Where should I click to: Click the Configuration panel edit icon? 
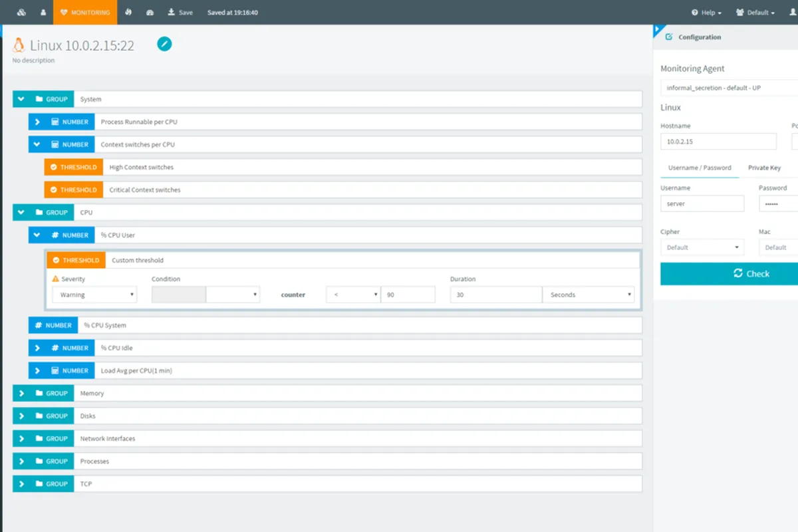pos(669,37)
